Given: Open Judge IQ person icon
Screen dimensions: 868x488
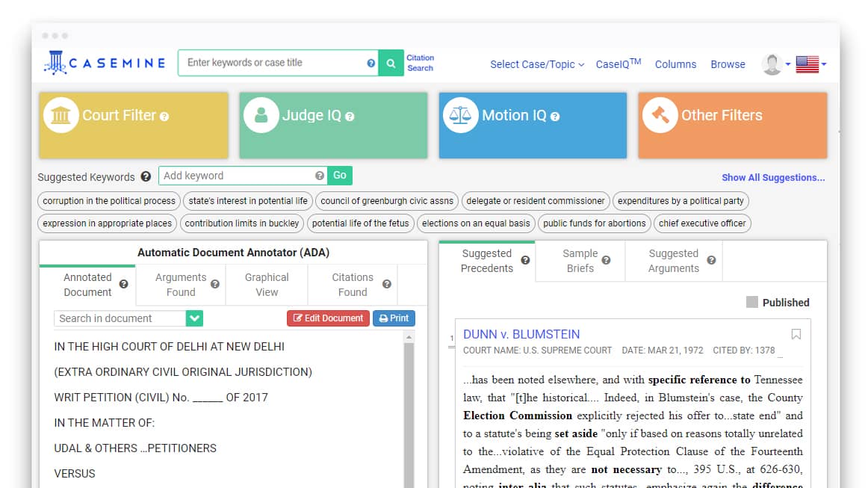Looking at the screenshot, I should click(x=261, y=116).
